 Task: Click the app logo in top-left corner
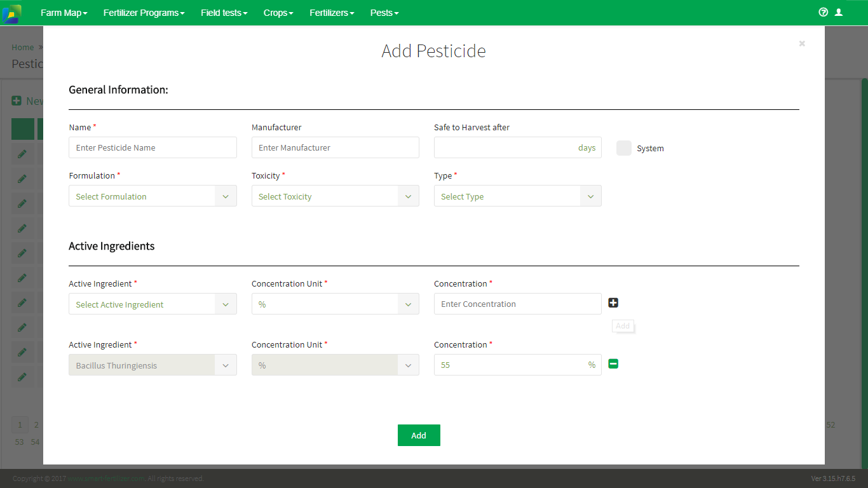(x=11, y=13)
